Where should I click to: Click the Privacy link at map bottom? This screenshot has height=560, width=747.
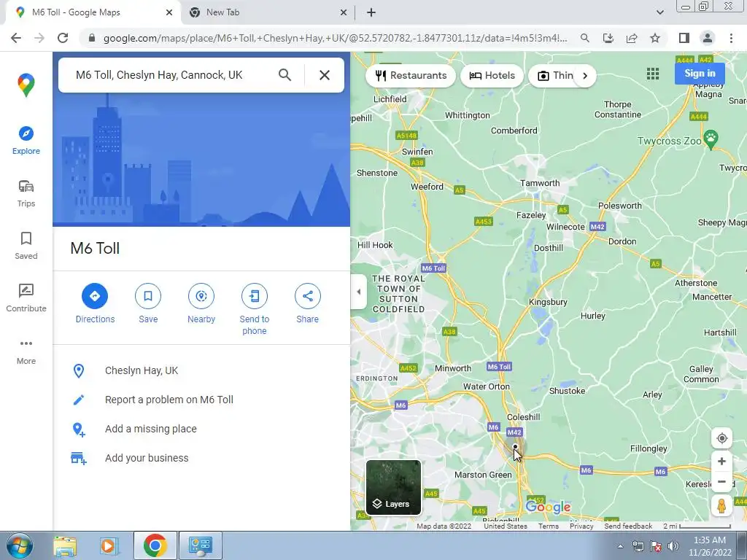click(x=581, y=526)
